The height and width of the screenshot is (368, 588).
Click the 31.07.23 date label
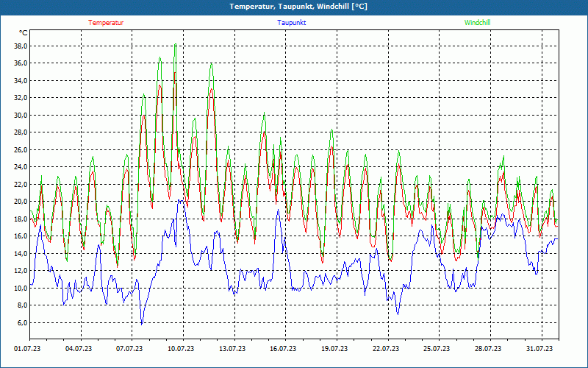pos(539,349)
